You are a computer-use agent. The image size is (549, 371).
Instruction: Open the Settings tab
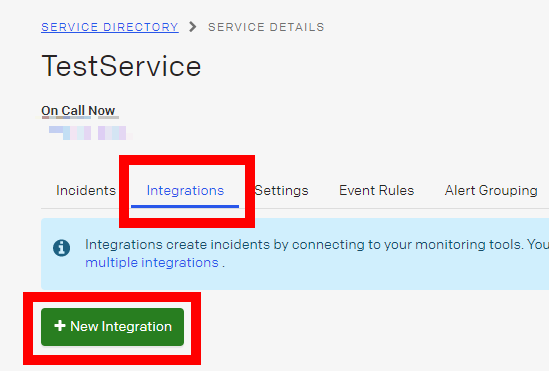coord(282,190)
